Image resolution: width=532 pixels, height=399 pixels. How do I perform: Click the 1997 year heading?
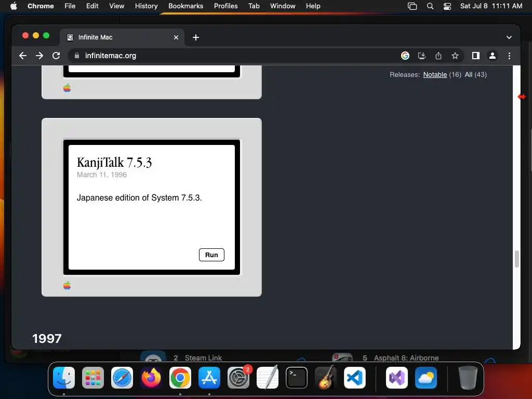(x=47, y=339)
